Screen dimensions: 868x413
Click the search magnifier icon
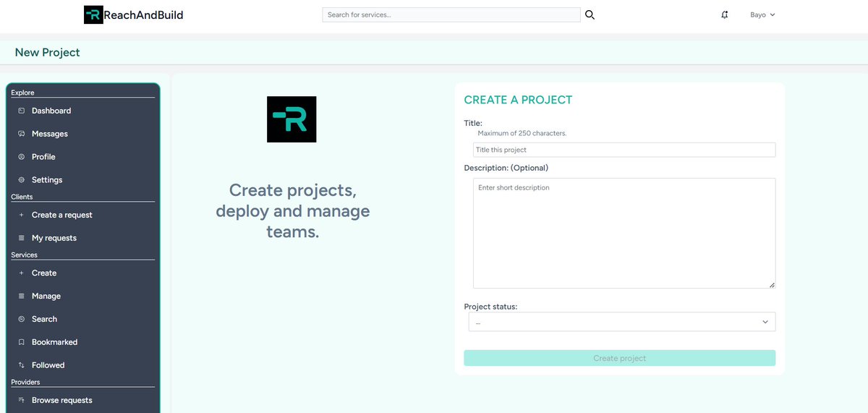coord(590,14)
